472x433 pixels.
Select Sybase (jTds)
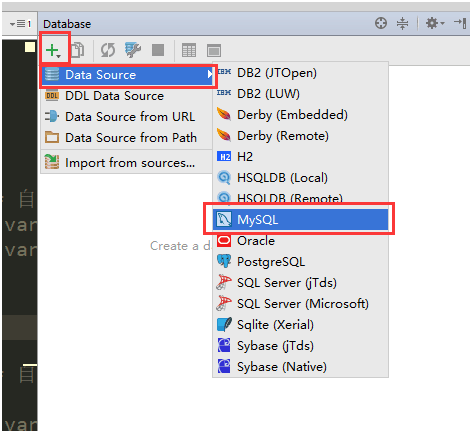(300, 346)
